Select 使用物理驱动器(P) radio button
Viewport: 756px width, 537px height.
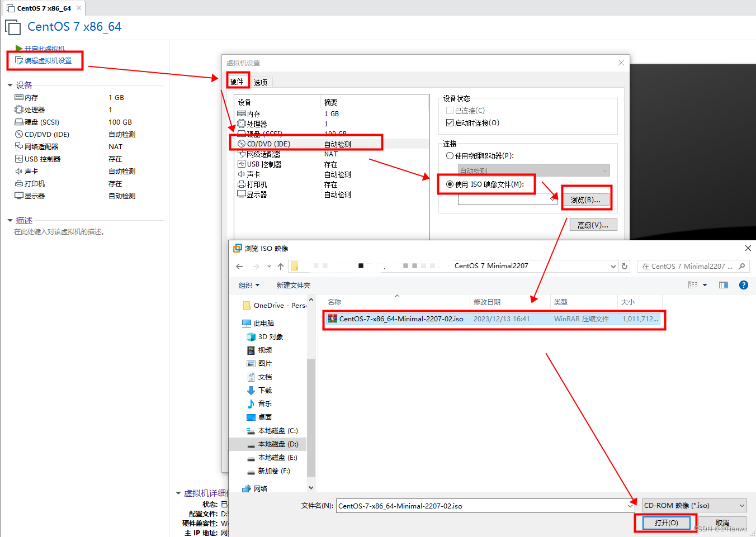click(450, 156)
